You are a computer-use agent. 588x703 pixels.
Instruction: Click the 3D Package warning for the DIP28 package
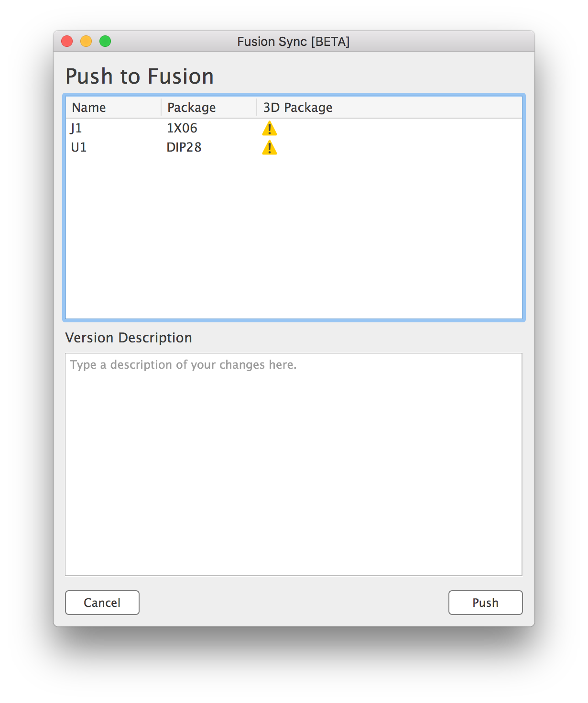click(x=269, y=149)
